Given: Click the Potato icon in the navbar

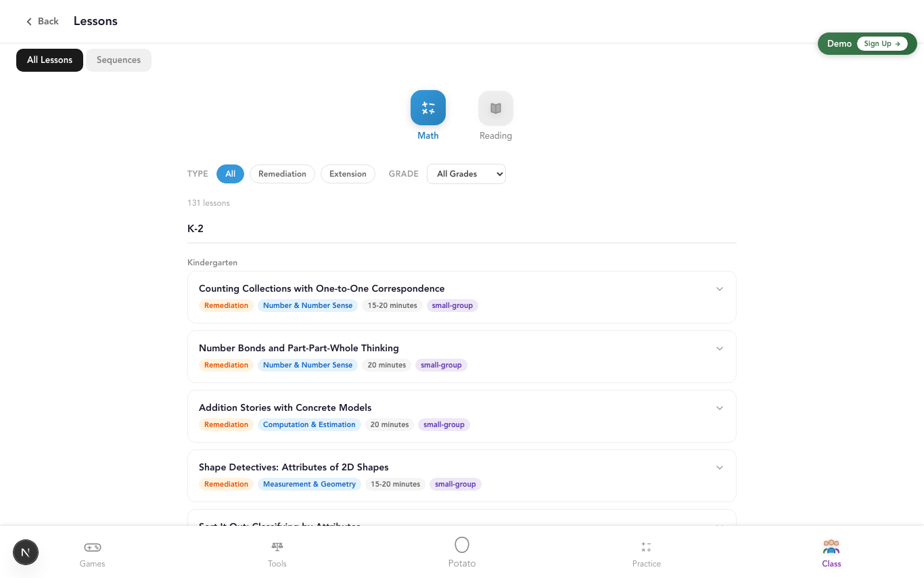Looking at the screenshot, I should coord(462,545).
